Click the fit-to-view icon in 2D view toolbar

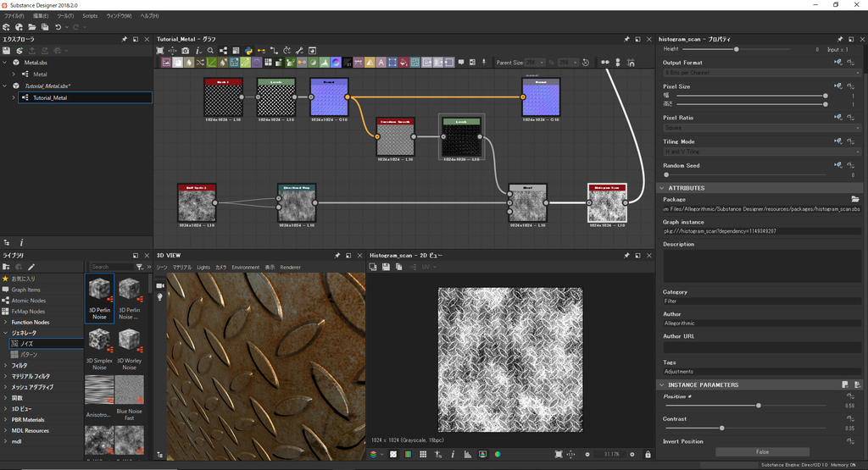pyautogui.click(x=558, y=455)
